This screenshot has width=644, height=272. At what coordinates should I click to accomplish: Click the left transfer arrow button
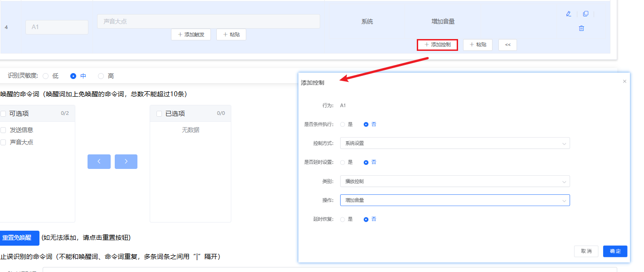99,161
